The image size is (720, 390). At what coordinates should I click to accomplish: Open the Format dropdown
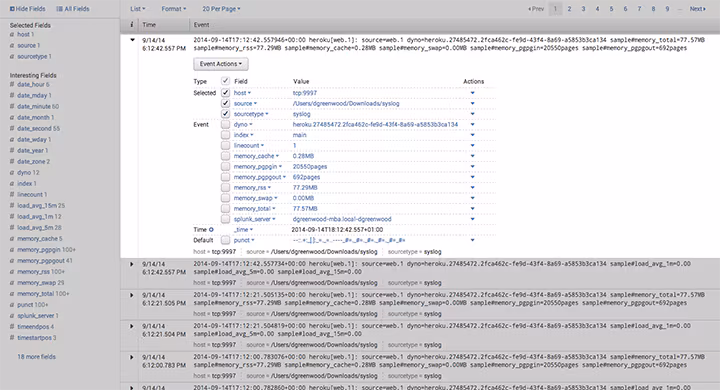pyautogui.click(x=174, y=9)
